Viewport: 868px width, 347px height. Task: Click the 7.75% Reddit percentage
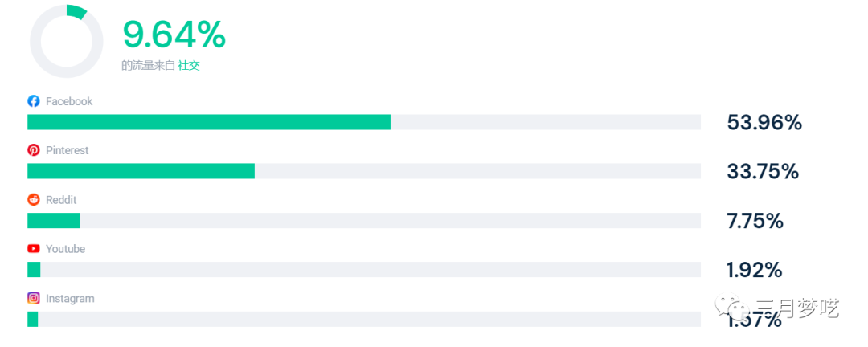point(755,221)
